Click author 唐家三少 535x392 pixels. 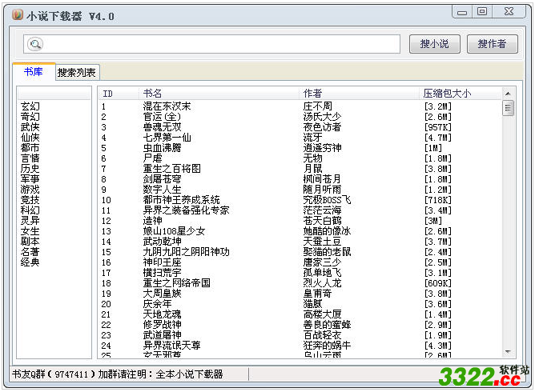click(x=322, y=262)
